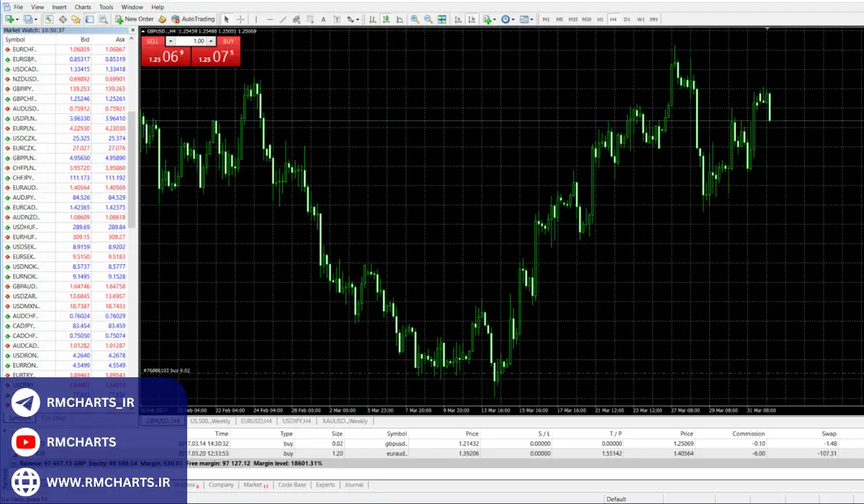Zoom in on the chart
The image size is (864, 504).
click(415, 19)
